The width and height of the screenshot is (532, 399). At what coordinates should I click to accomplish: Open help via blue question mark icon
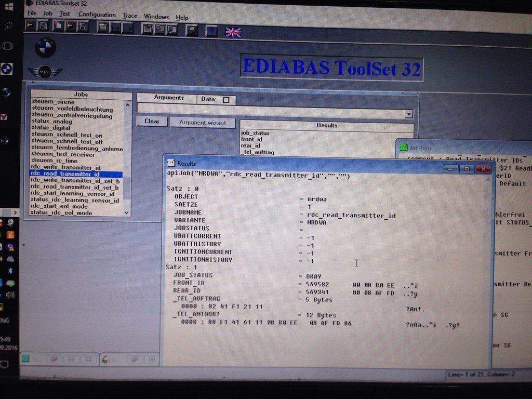(x=212, y=31)
